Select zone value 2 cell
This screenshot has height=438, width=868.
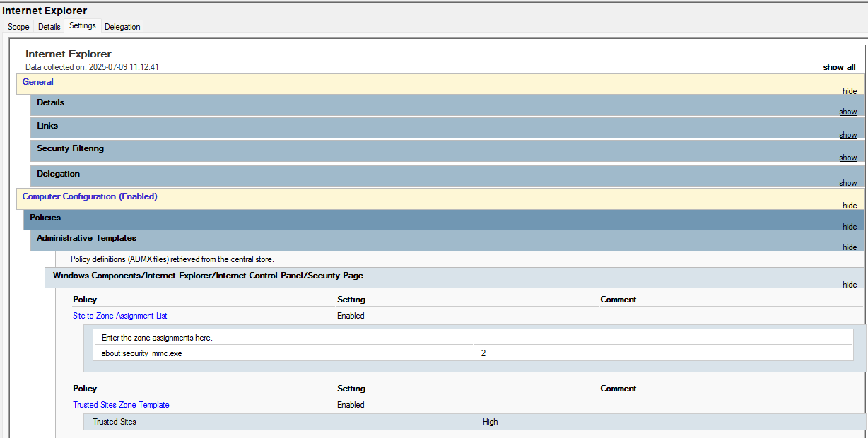pyautogui.click(x=483, y=353)
